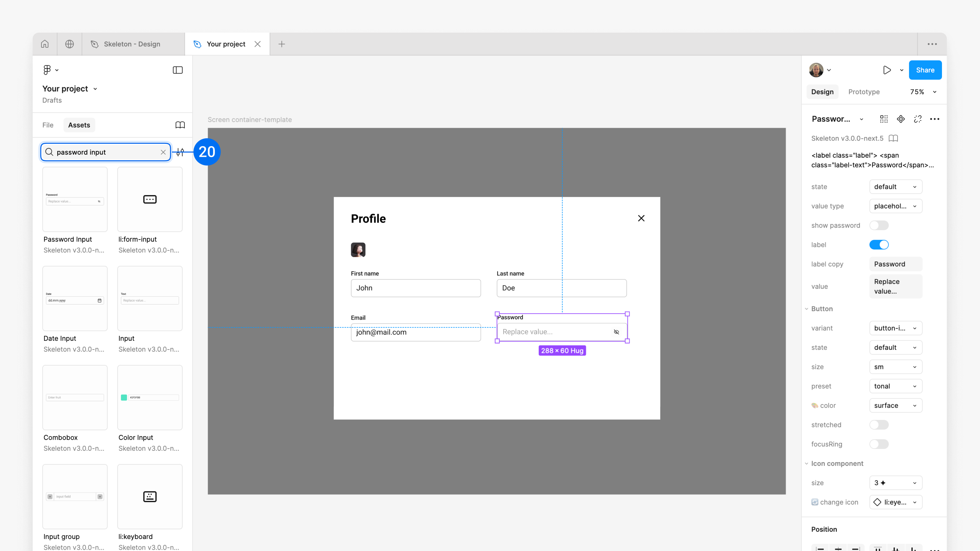Screen dimensions: 980x551
Task: Enable the stretched toggle
Action: [879, 425]
